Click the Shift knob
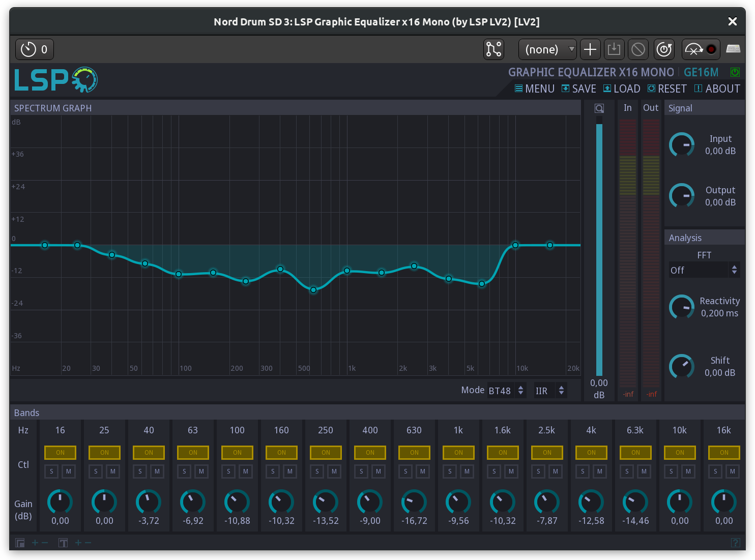This screenshot has height=560, width=755. point(682,366)
